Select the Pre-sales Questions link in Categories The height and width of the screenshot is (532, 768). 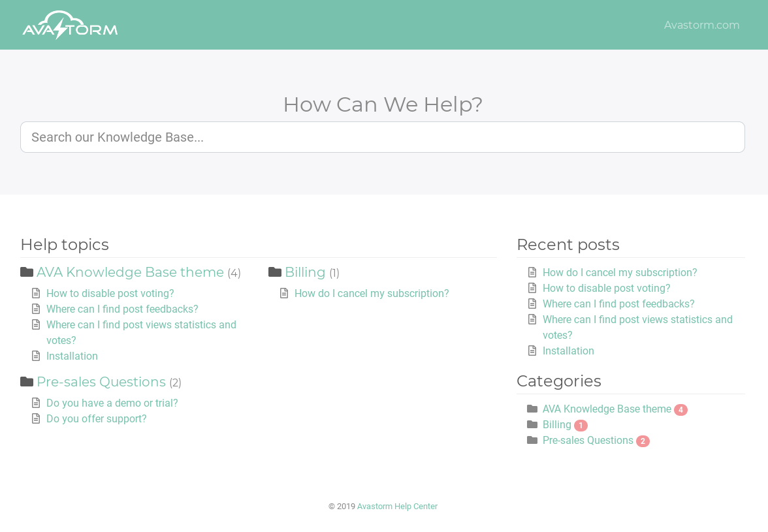click(588, 440)
